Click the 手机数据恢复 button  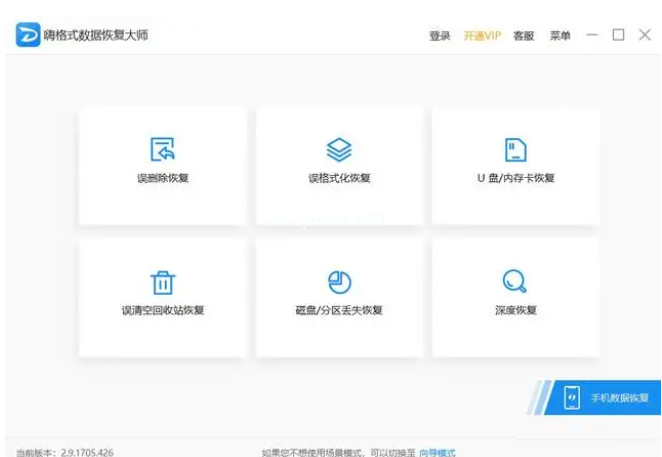point(618,398)
